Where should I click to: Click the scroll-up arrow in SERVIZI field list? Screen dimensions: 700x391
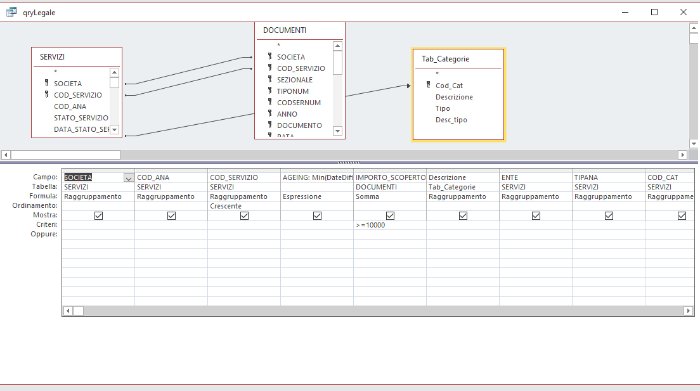click(x=114, y=72)
